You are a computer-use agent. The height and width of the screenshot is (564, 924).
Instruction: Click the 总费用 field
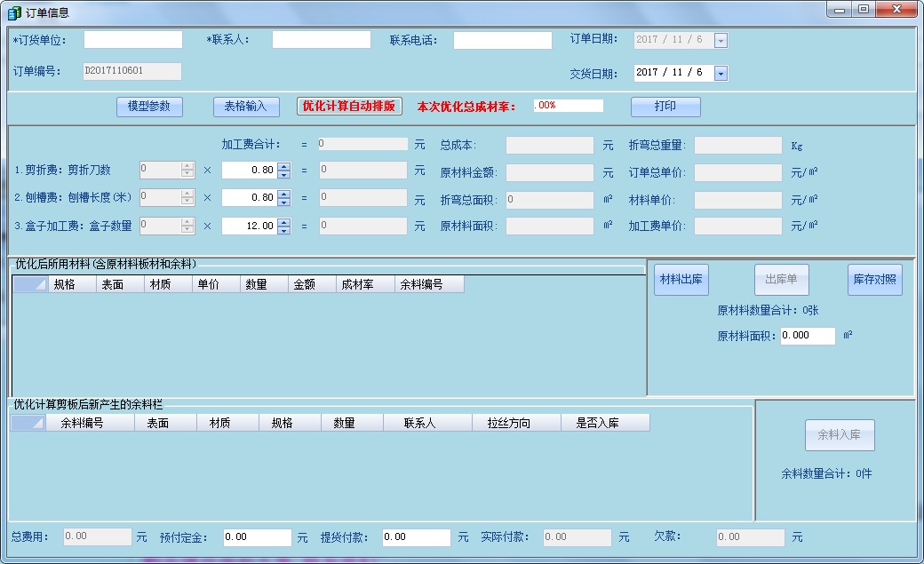pos(97,536)
